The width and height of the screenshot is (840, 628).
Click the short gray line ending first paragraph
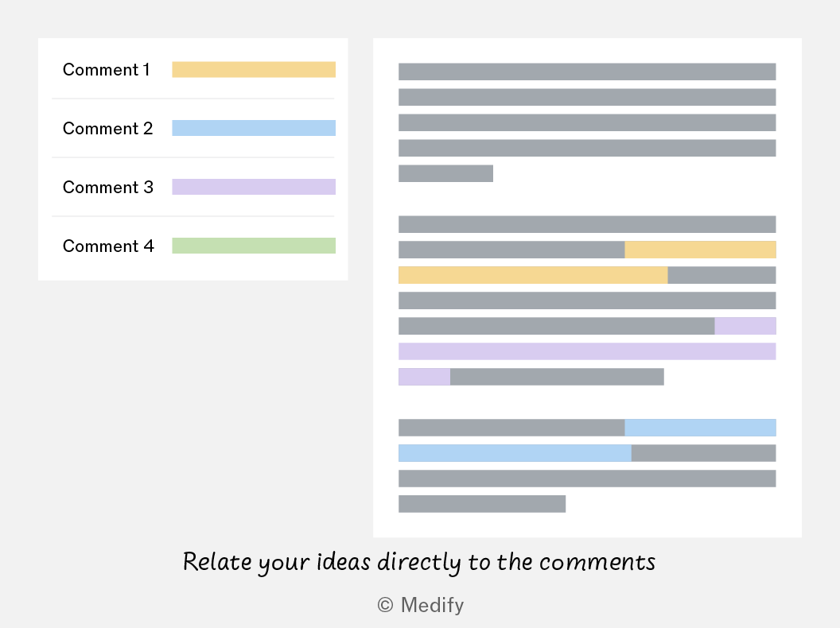pos(445,173)
